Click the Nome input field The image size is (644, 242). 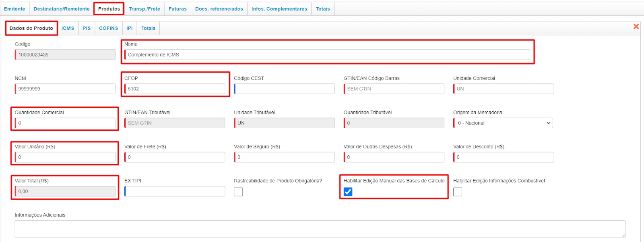point(327,55)
